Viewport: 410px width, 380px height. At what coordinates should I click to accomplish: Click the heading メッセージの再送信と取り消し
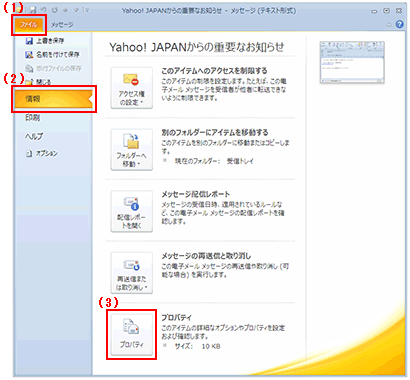pyautogui.click(x=206, y=256)
